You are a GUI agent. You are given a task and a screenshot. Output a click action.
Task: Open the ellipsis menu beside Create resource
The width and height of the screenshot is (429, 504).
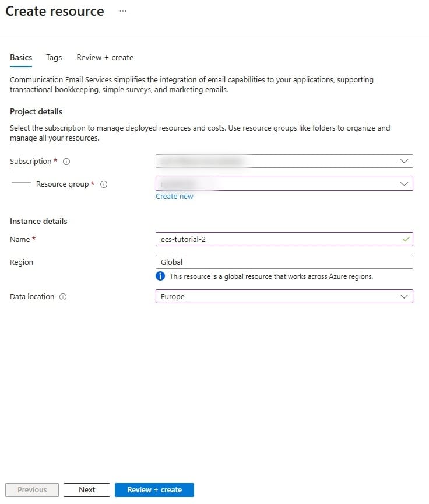click(122, 12)
